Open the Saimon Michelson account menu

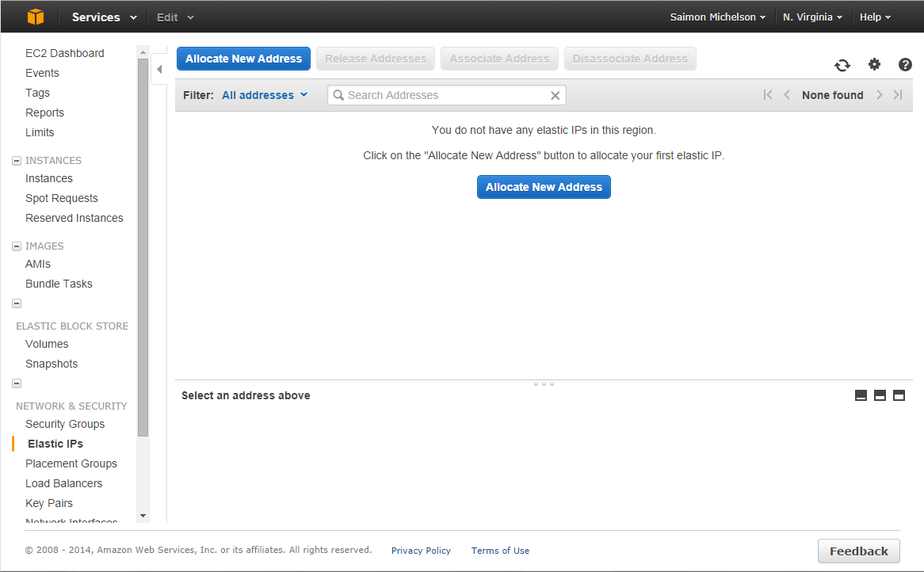[x=718, y=17]
